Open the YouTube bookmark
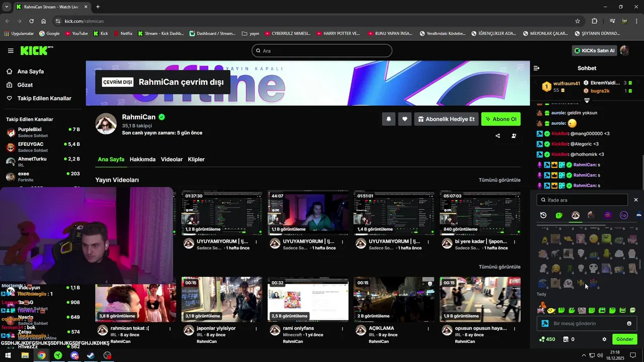644x362 pixels. [76, 34]
